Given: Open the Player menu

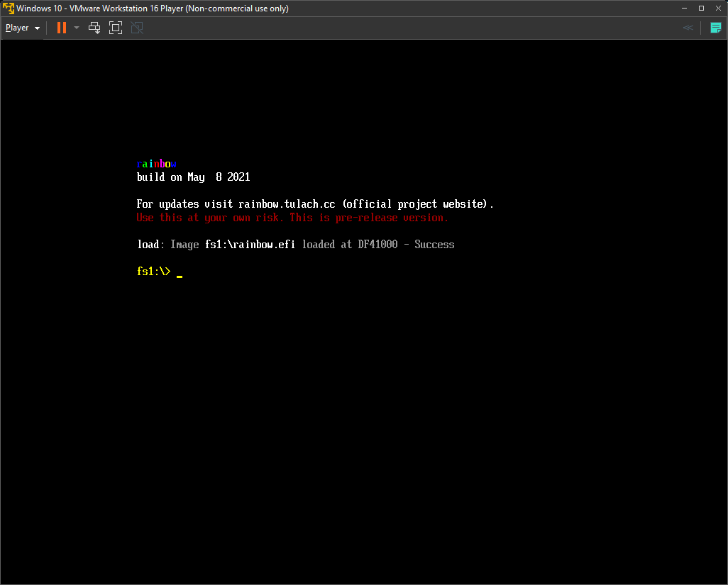Looking at the screenshot, I should click(22, 28).
